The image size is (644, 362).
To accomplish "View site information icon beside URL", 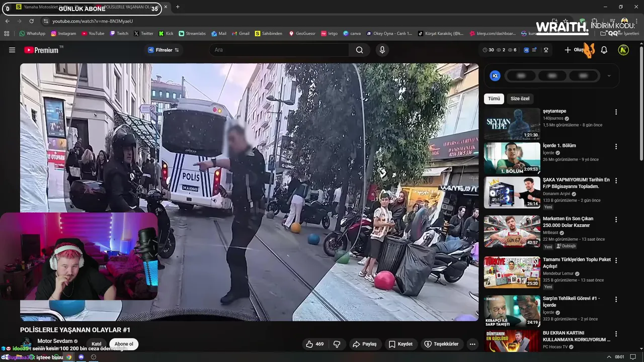I will tap(46, 21).
